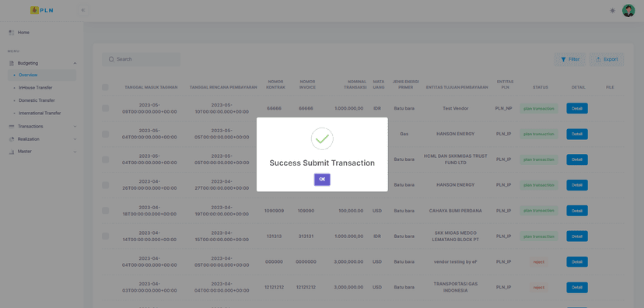
Task: Click the reject status for vendor testing by eF
Action: (x=538, y=262)
